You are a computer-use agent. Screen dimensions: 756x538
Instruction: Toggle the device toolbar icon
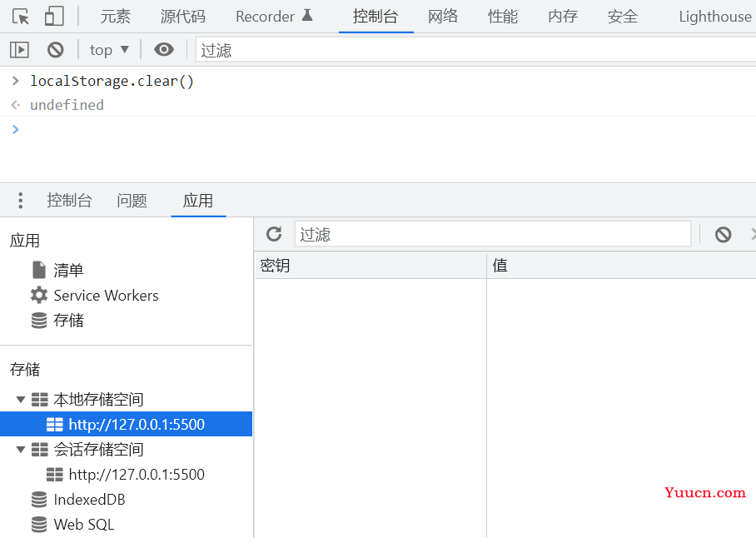pyautogui.click(x=54, y=16)
